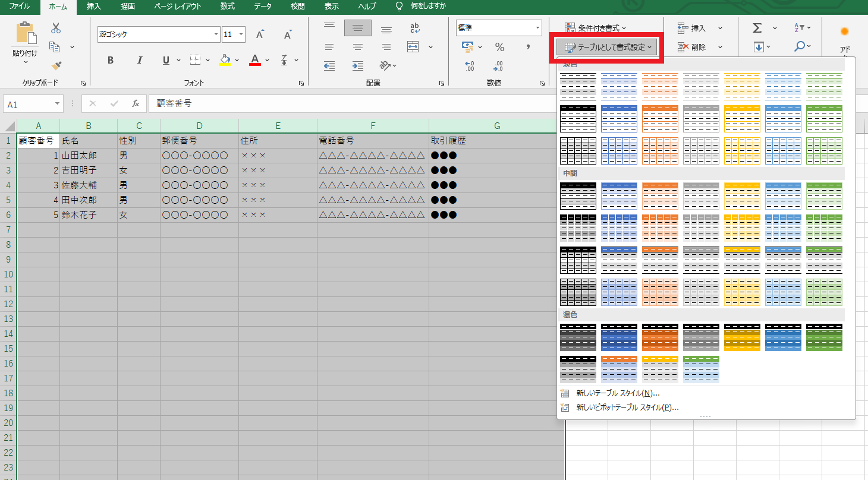Open the 数式 ribbon tab
868x480 pixels.
(227, 7)
